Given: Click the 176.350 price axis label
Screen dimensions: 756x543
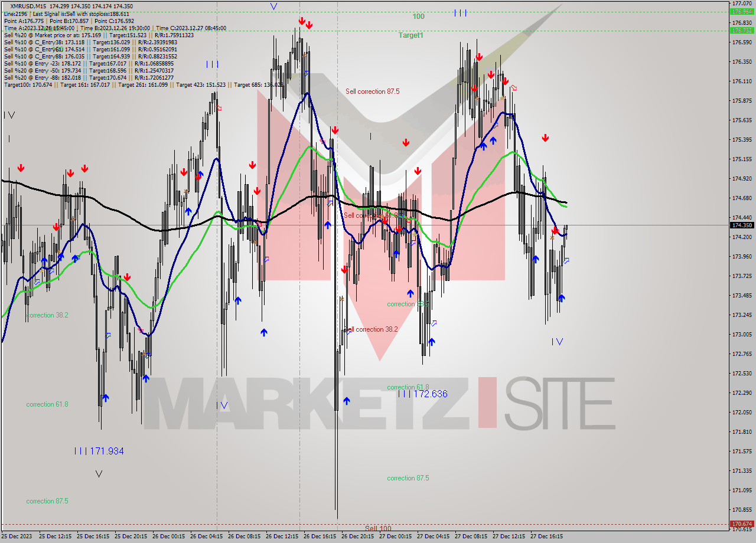Looking at the screenshot, I should click(741, 61).
